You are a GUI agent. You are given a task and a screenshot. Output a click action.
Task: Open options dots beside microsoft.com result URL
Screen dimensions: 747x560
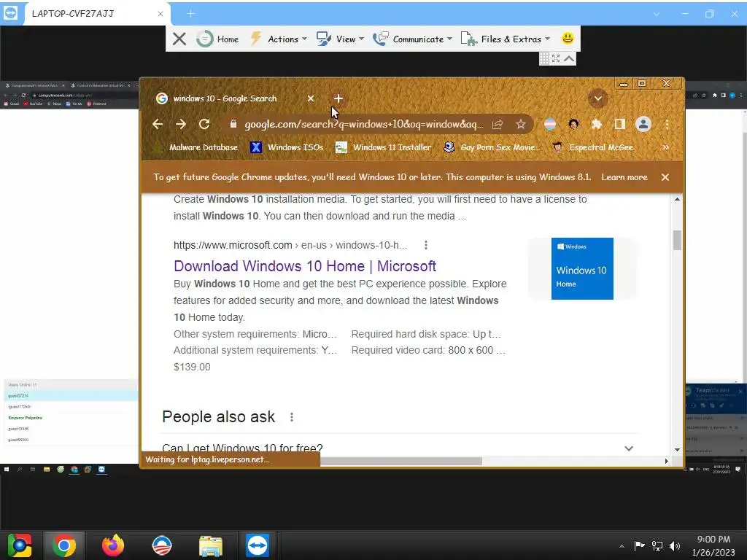coord(426,245)
